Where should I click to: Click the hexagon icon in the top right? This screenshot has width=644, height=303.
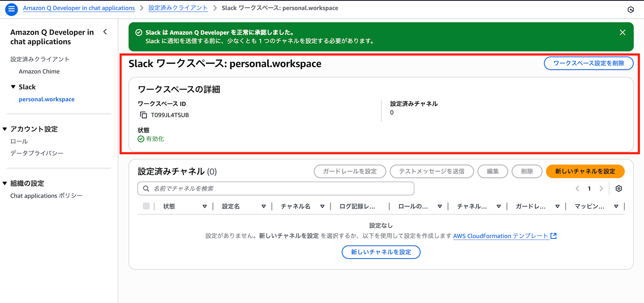631,10
